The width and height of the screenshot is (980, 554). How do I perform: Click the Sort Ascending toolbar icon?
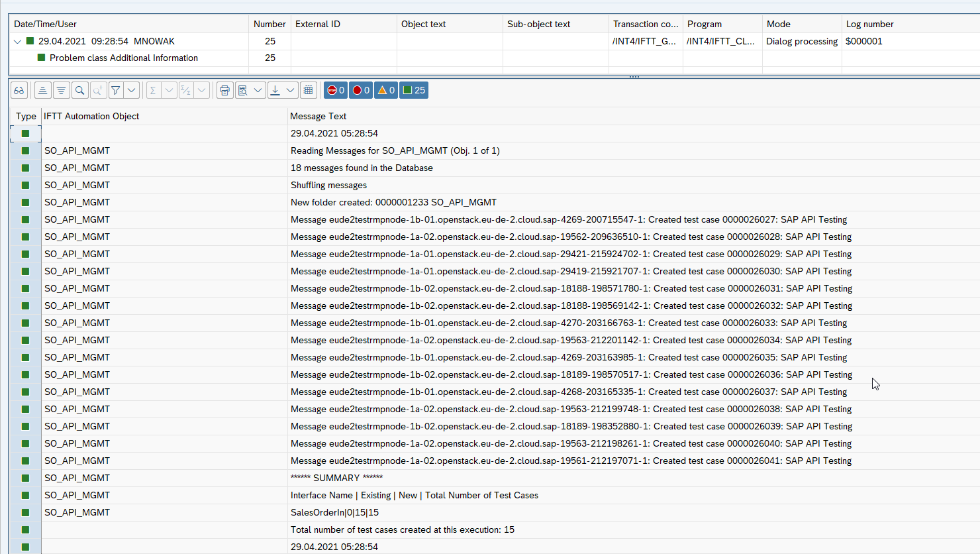pos(42,90)
